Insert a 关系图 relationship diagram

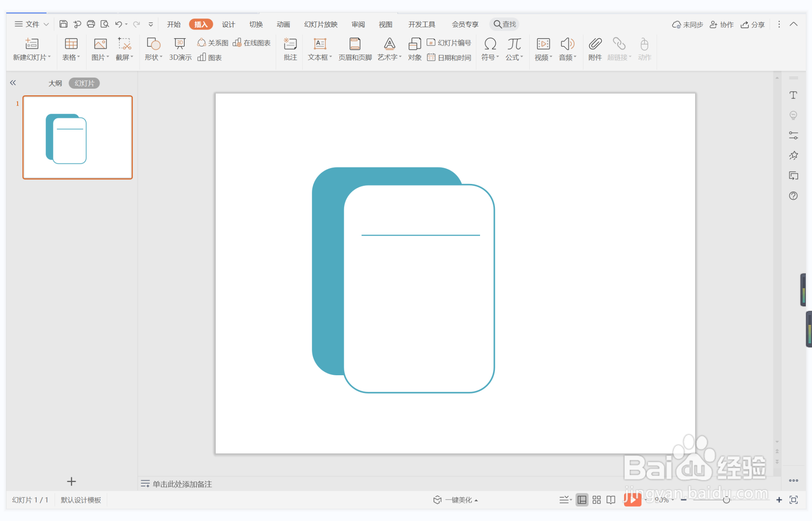click(213, 43)
